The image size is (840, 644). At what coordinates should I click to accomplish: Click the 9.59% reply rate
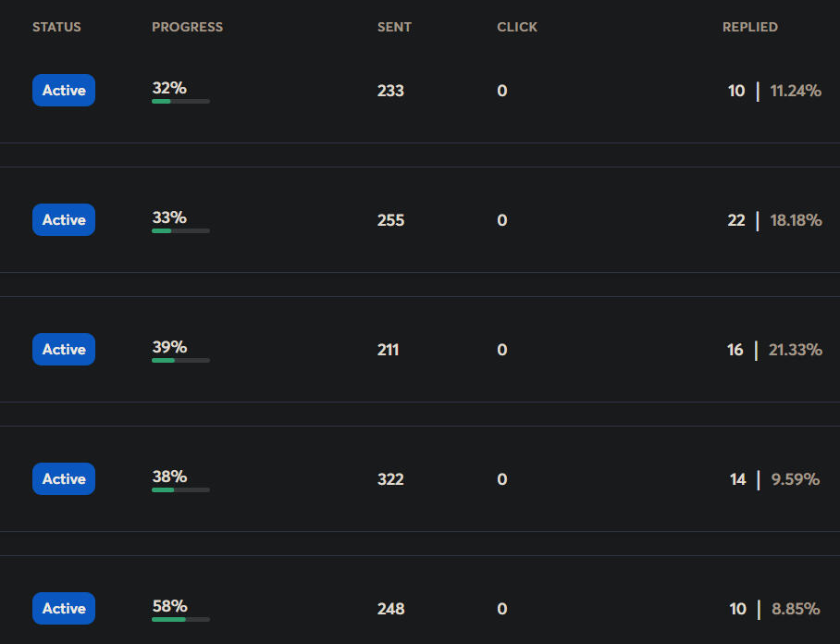coord(795,479)
